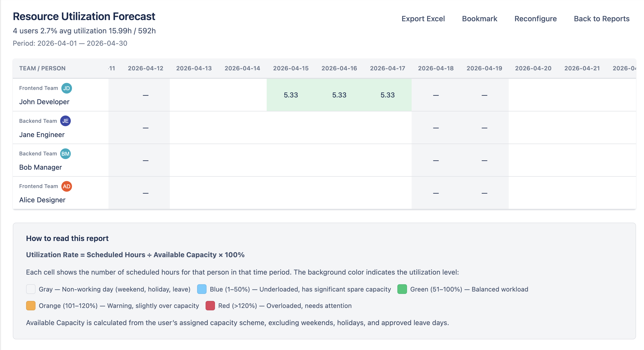Go Back to Reports
Screen dimensions: 644x350
pyautogui.click(x=601, y=19)
